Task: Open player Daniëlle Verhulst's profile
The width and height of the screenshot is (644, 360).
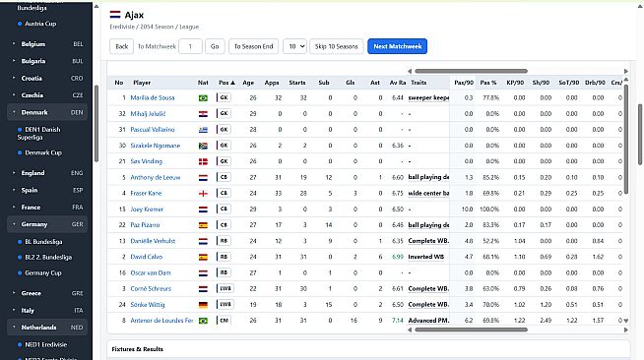Action: (153, 241)
